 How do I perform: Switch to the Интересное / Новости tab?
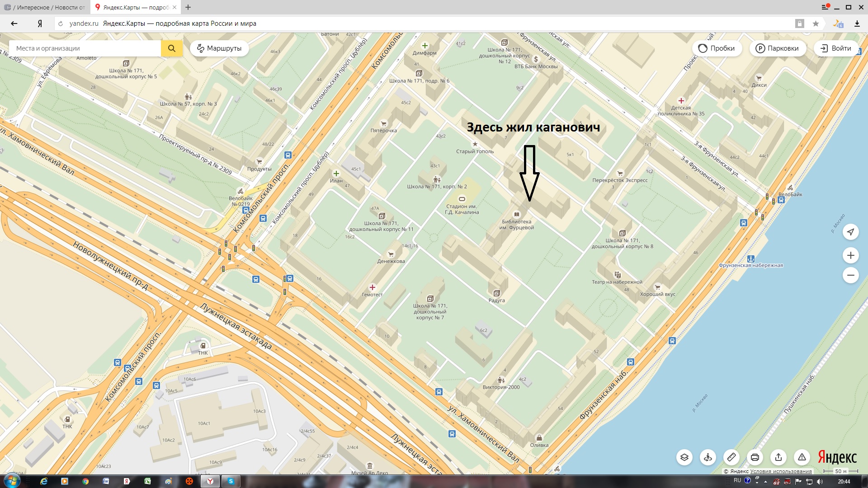click(45, 7)
